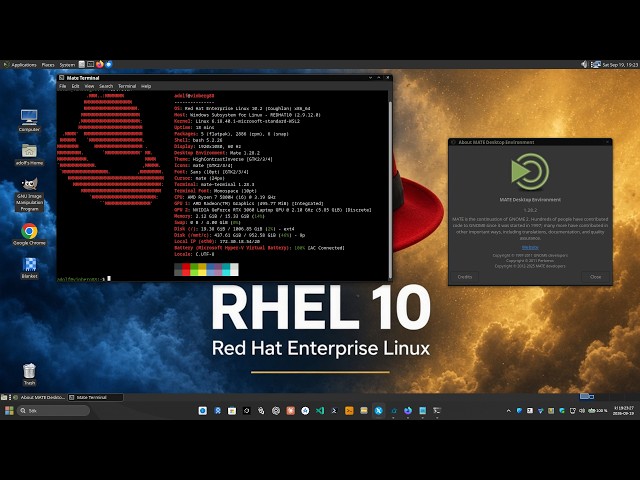This screenshot has width=640, height=480.
Task: Click the red color block in terminal palette
Action: point(186,269)
